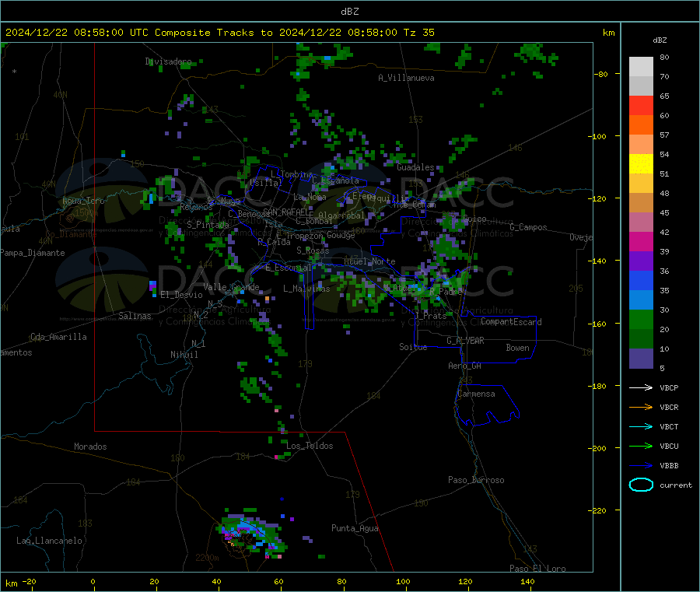Click the 'Soitue' map label
The image size is (700, 592).
[413, 347]
